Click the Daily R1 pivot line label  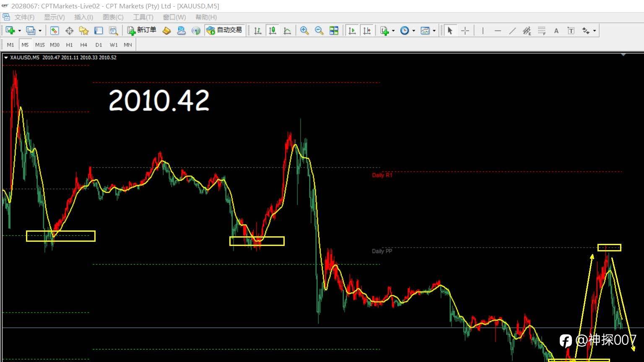click(x=382, y=175)
